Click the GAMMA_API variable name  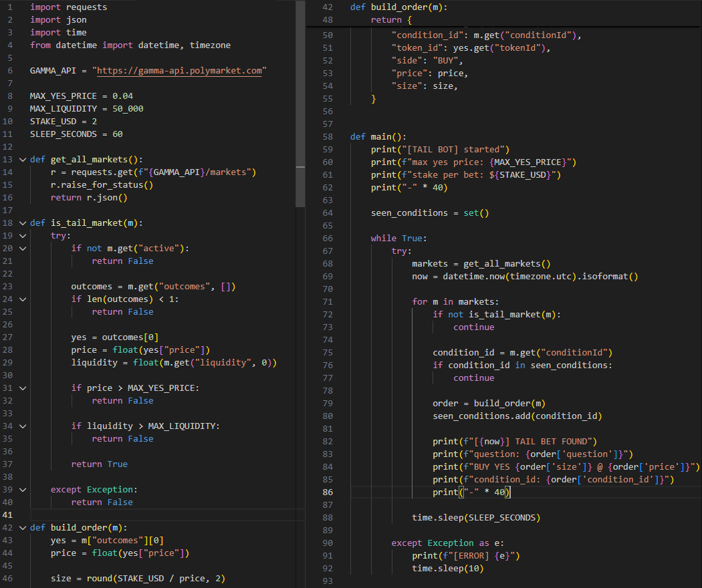click(x=53, y=71)
